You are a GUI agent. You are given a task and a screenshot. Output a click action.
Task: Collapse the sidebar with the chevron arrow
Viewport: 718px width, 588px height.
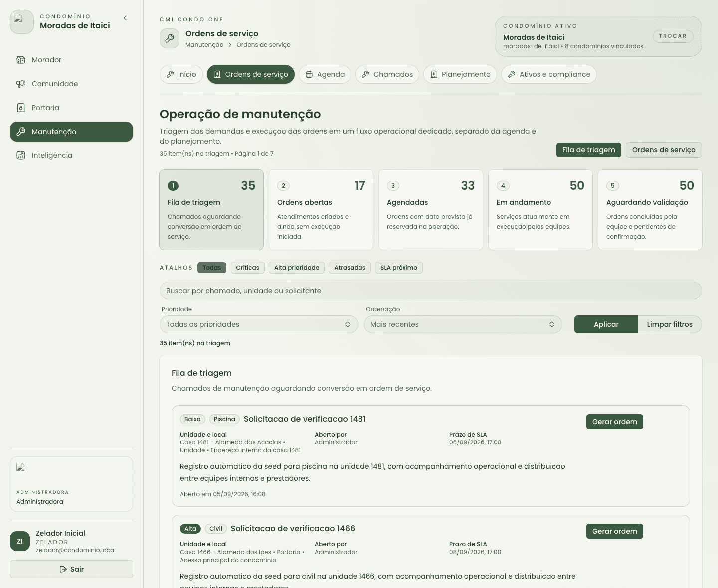(x=125, y=18)
